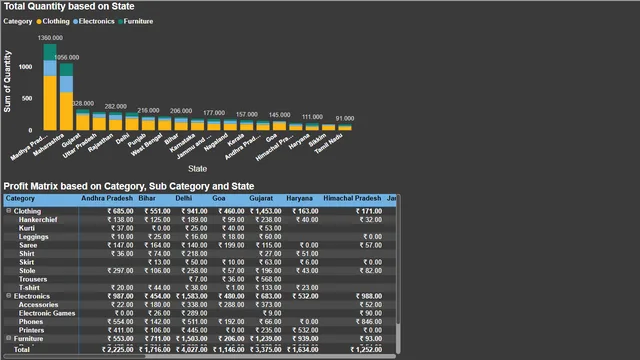Click the 1360.000 data label
The height and width of the screenshot is (360, 640).
tap(50, 38)
